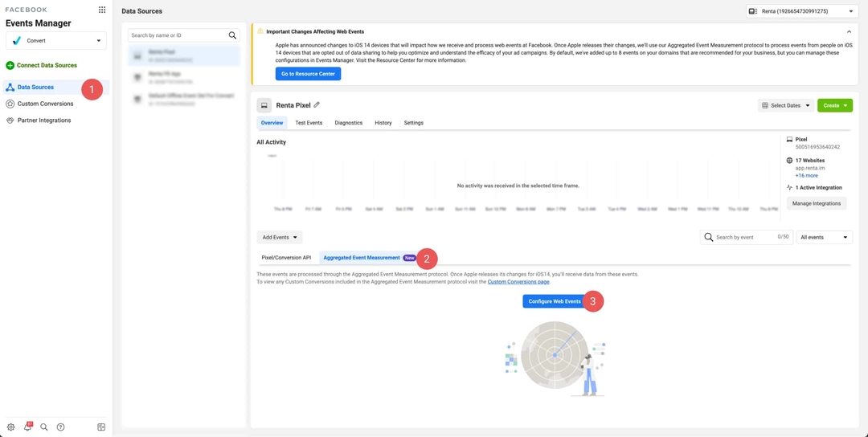Viewport: 868px width, 437px height.
Task: Select the third blurred data source row
Action: pyautogui.click(x=184, y=99)
